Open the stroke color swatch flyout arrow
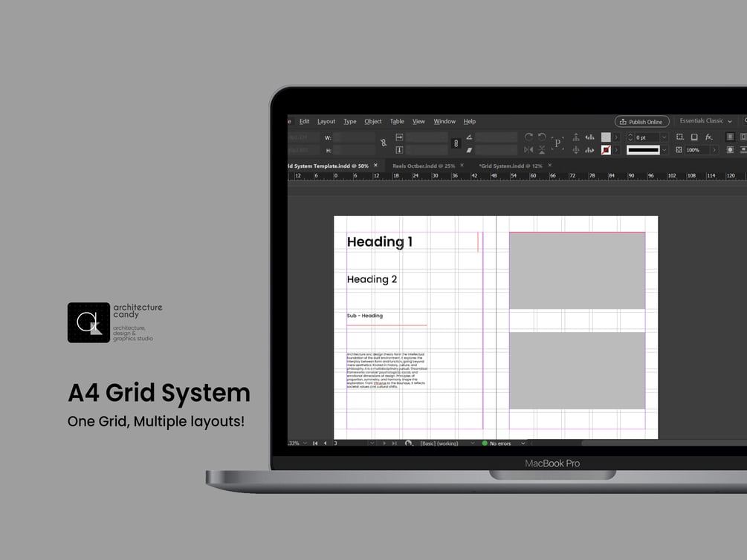This screenshot has height=560, width=747. pos(616,150)
